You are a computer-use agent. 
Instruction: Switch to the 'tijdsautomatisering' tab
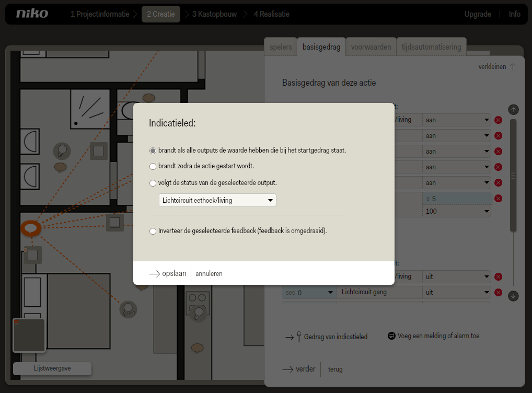(x=431, y=47)
